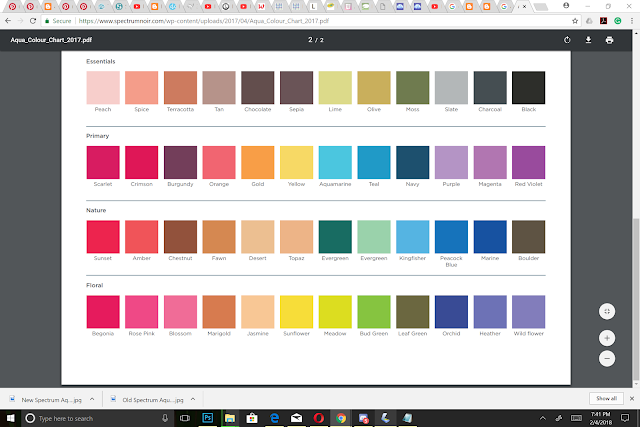Select the Nature section heading

pyautogui.click(x=96, y=210)
